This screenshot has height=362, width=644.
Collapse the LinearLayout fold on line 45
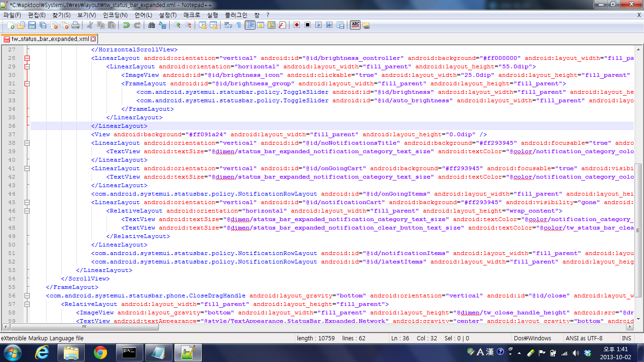pos(27,202)
